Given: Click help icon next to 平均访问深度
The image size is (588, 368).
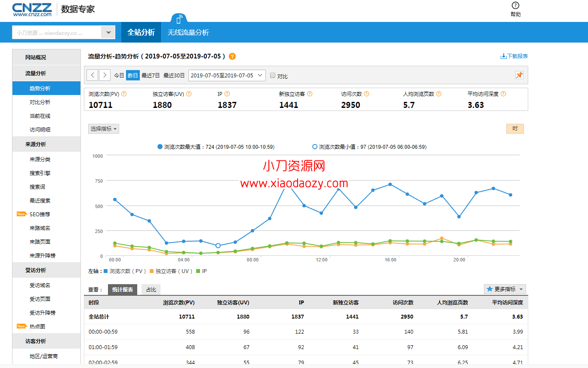Looking at the screenshot, I should (x=503, y=94).
